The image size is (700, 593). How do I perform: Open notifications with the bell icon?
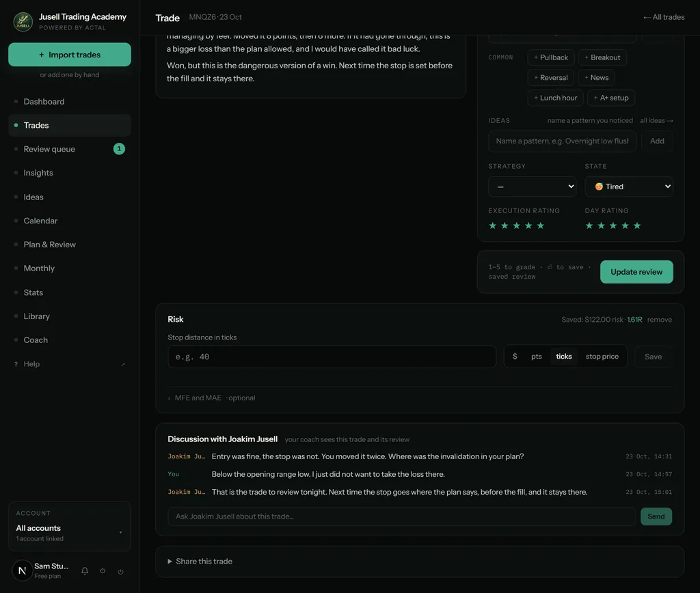(x=85, y=570)
